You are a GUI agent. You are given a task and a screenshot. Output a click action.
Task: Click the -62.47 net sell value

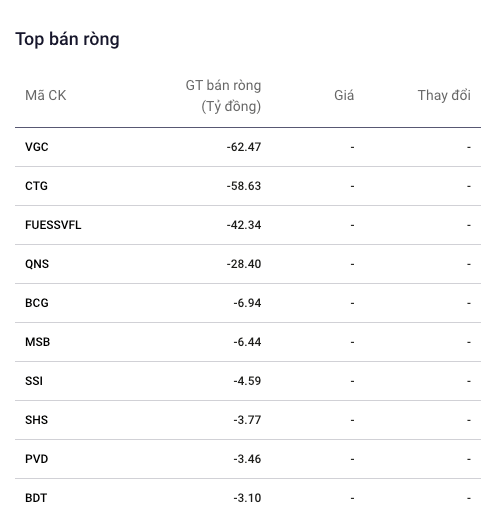point(244,147)
